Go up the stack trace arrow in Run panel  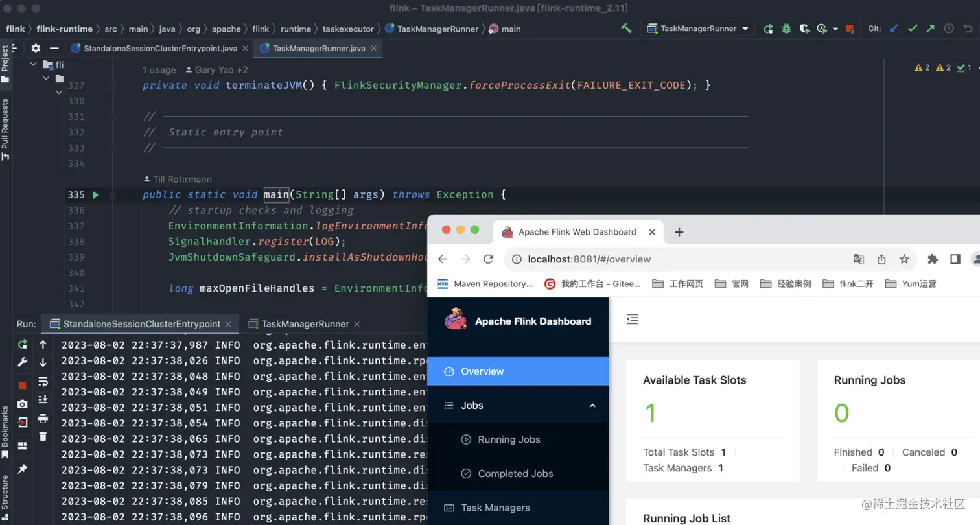[43, 345]
